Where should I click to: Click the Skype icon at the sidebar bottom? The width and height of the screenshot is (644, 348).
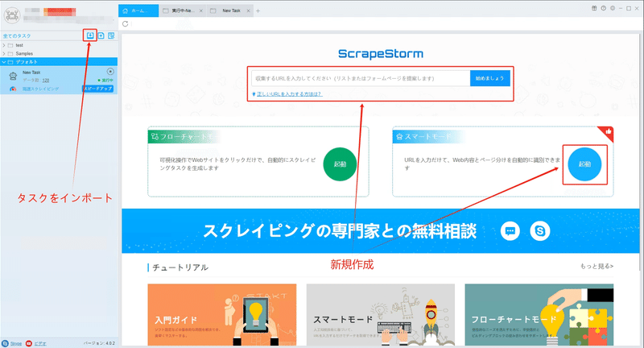5,343
